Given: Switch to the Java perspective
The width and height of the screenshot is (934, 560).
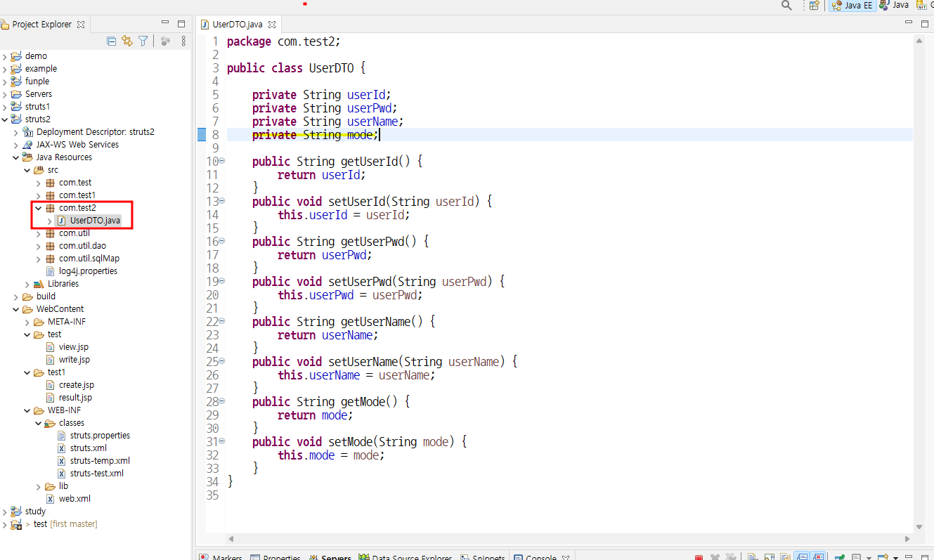Looking at the screenshot, I should click(894, 6).
